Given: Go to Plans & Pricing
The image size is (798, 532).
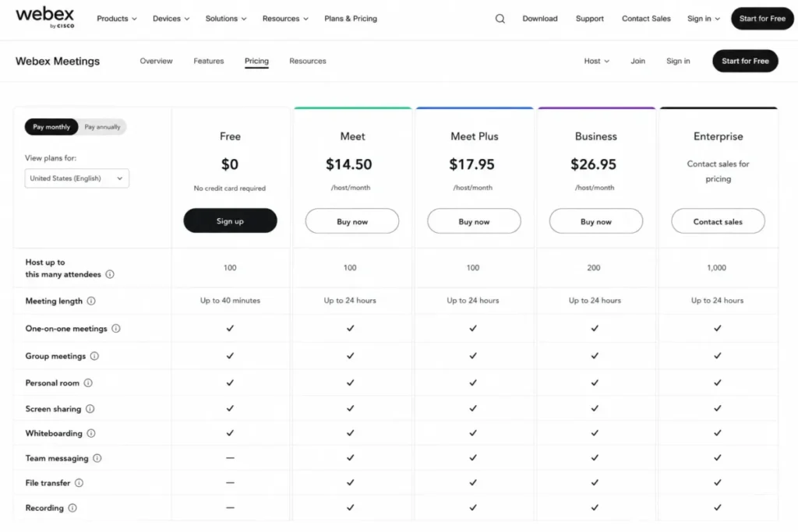Looking at the screenshot, I should (x=351, y=19).
